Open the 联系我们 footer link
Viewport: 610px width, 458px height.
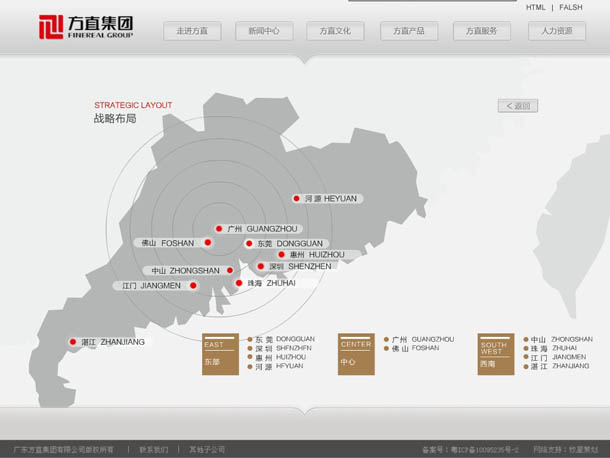154,450
